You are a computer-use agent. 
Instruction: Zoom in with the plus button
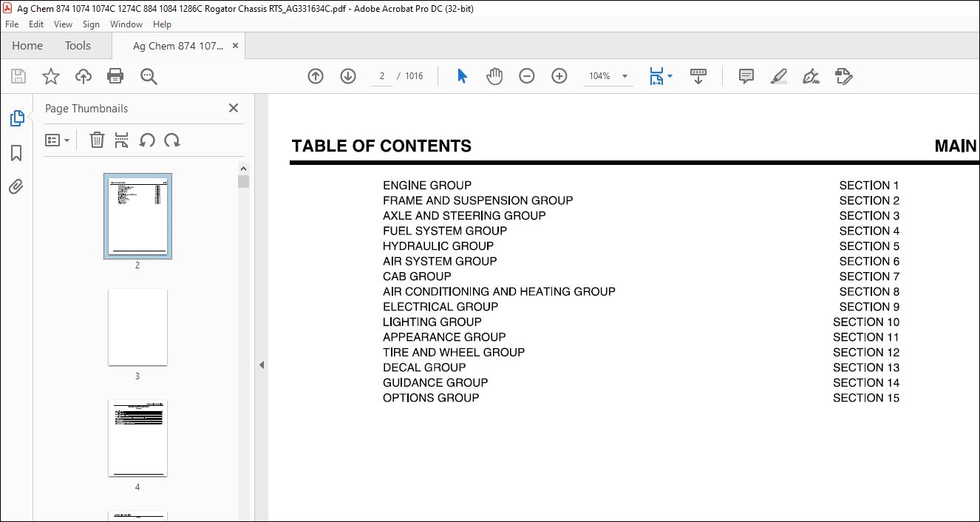click(x=559, y=76)
